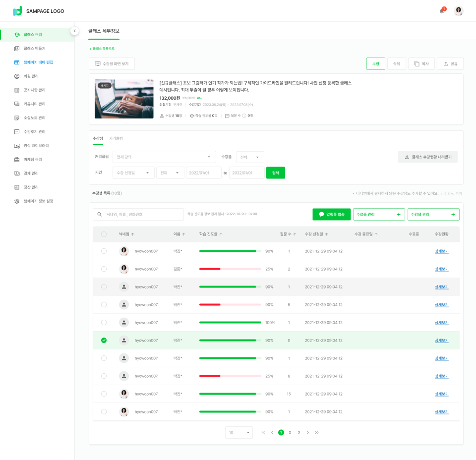
Task: Click the green 검색 button
Action: pos(276,172)
